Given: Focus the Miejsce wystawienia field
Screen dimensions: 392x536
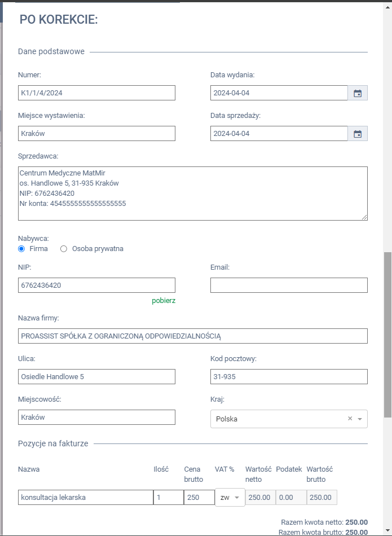Looking at the screenshot, I should click(96, 134).
